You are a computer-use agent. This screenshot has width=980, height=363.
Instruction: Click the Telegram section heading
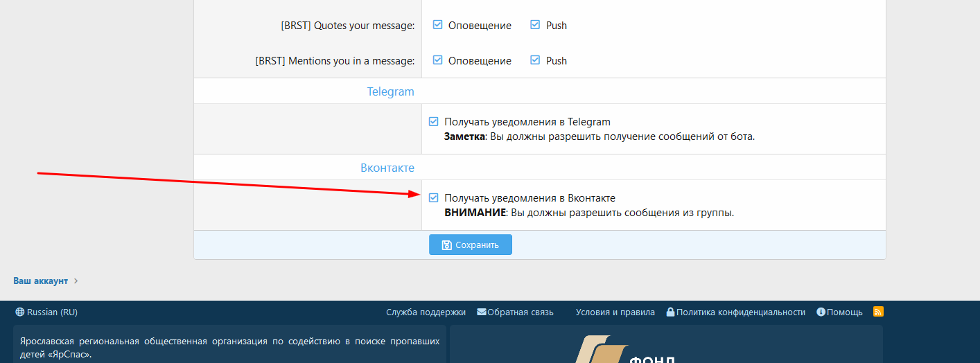(391, 91)
